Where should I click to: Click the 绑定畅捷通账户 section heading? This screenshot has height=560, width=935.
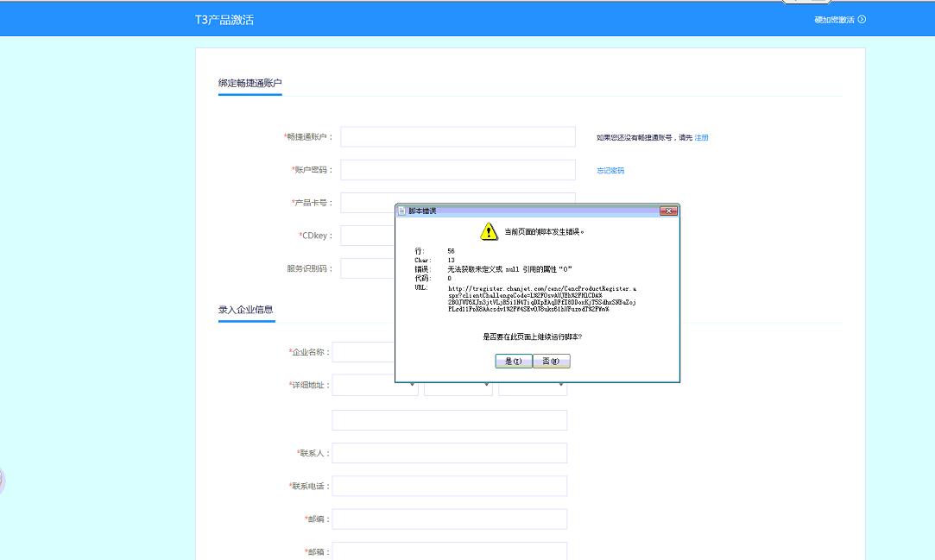[x=250, y=83]
